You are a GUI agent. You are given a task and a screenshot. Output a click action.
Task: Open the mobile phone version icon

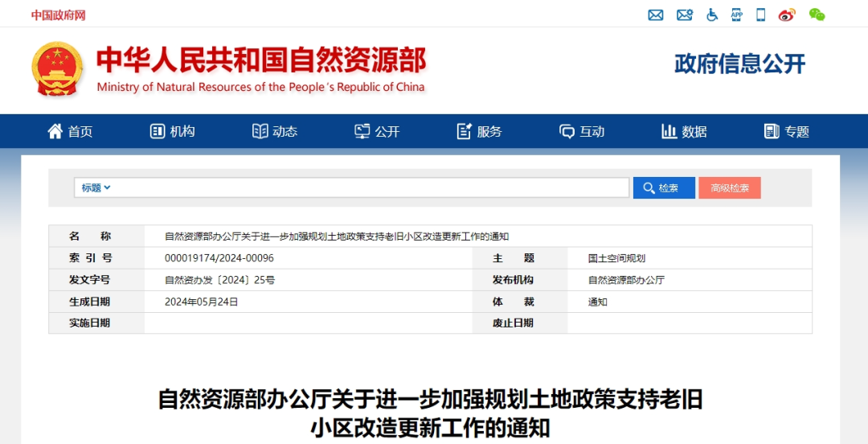pos(761,14)
